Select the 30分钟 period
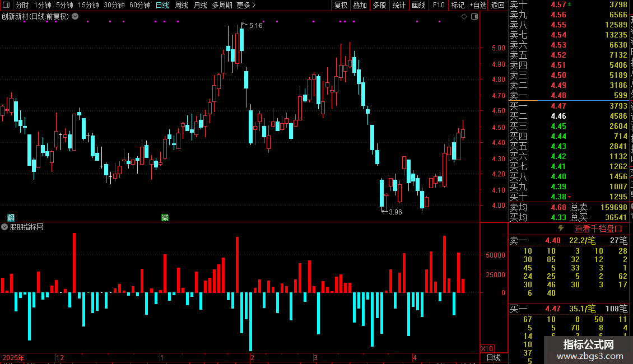Screen dimensions: 633x364 point(114,5)
